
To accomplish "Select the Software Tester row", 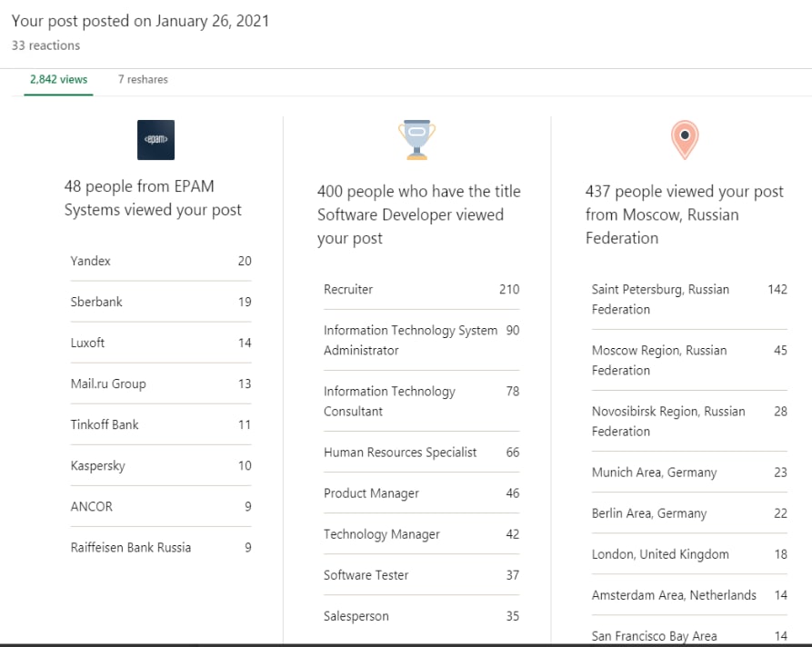I will [422, 574].
